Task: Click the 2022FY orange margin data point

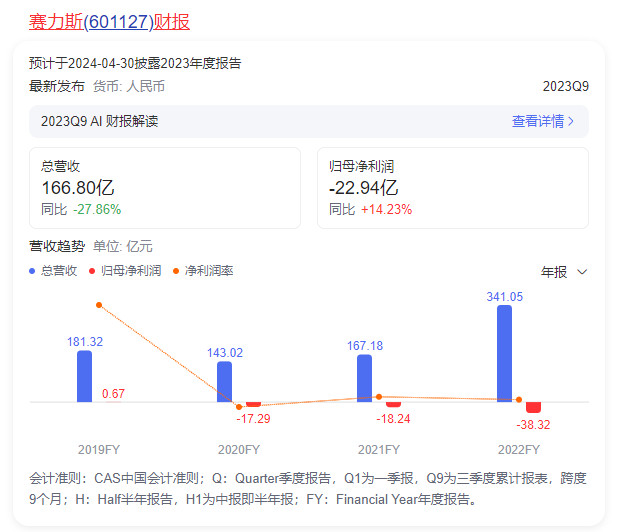Action: [519, 400]
